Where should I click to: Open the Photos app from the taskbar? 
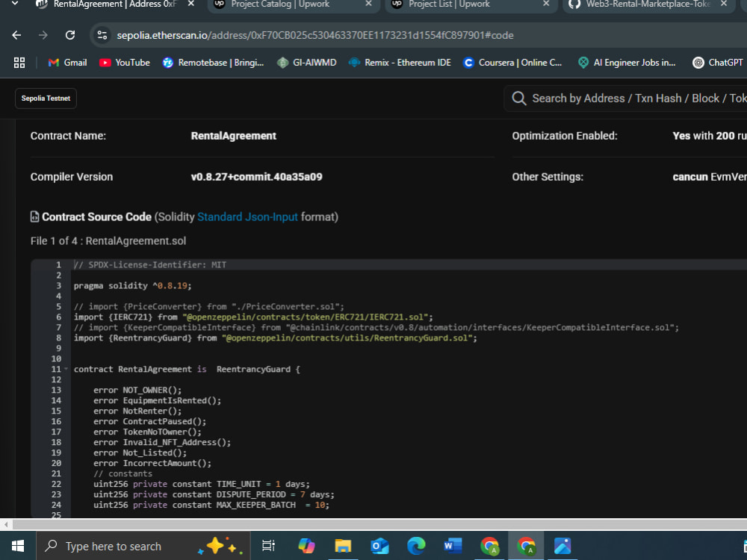point(562,546)
